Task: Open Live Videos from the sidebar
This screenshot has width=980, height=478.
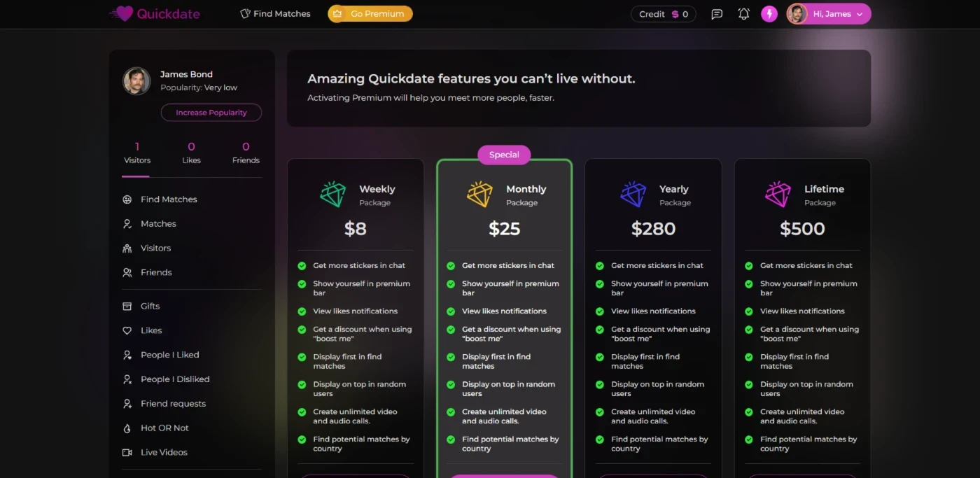Action: [x=164, y=452]
